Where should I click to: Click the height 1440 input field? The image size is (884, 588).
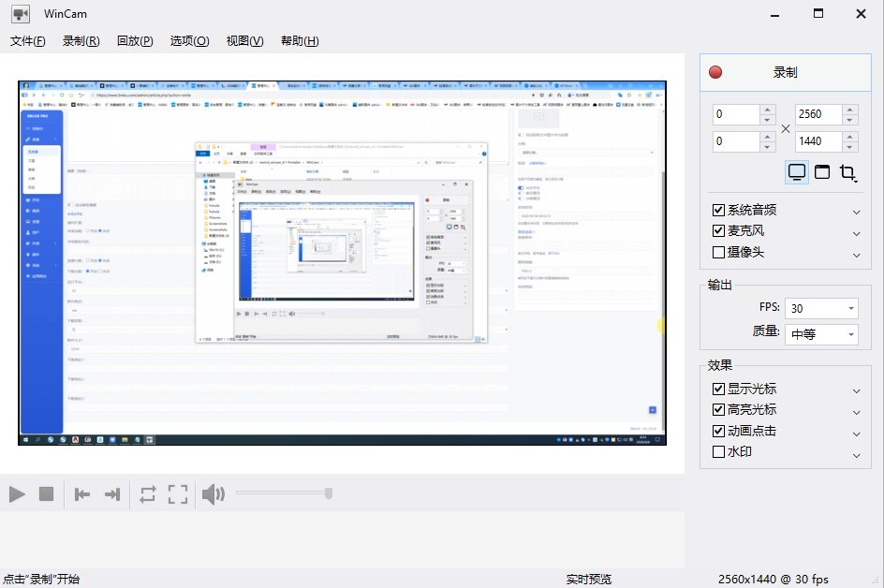click(818, 141)
